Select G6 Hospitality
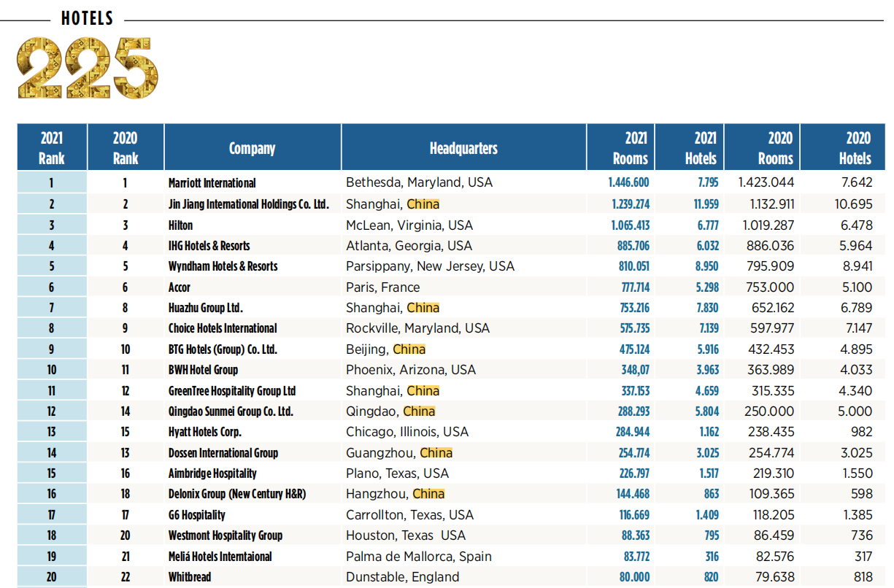The width and height of the screenshot is (894, 588). click(197, 515)
